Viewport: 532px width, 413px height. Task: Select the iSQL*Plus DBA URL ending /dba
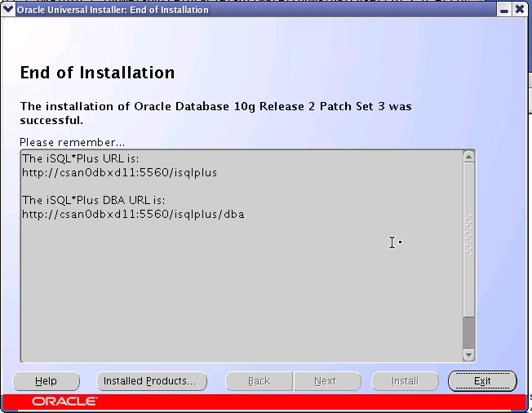click(133, 215)
